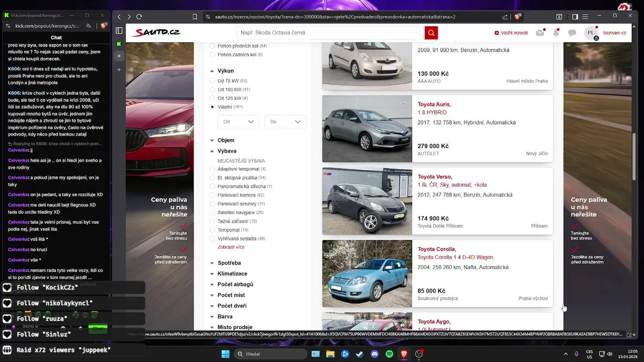Check the Tažné zařízení checkbox

coord(212,221)
